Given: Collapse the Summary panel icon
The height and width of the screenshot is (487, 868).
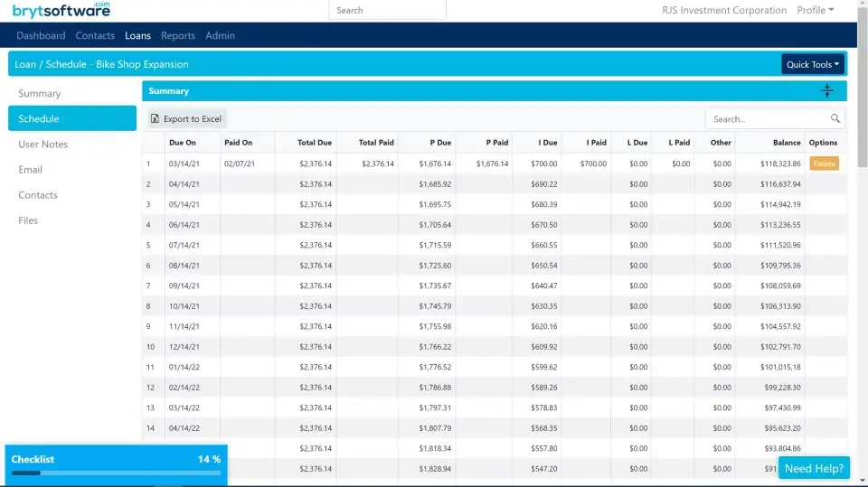Looking at the screenshot, I should [826, 91].
